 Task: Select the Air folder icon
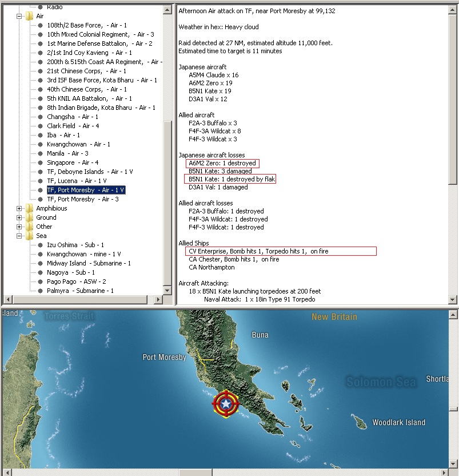coord(29,16)
